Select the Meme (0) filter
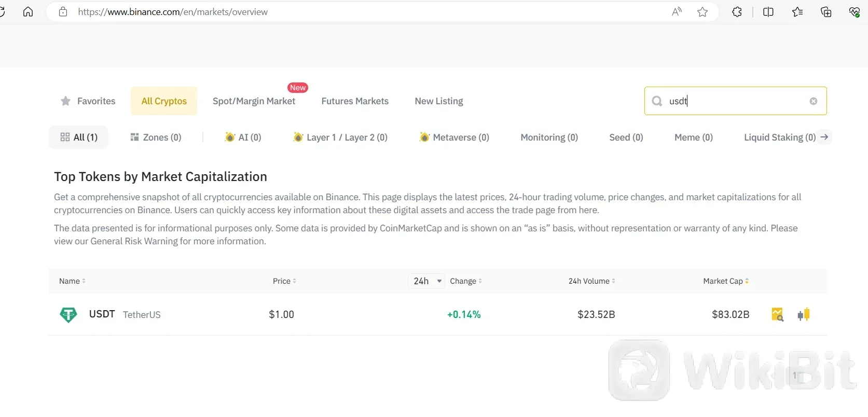 pyautogui.click(x=694, y=137)
